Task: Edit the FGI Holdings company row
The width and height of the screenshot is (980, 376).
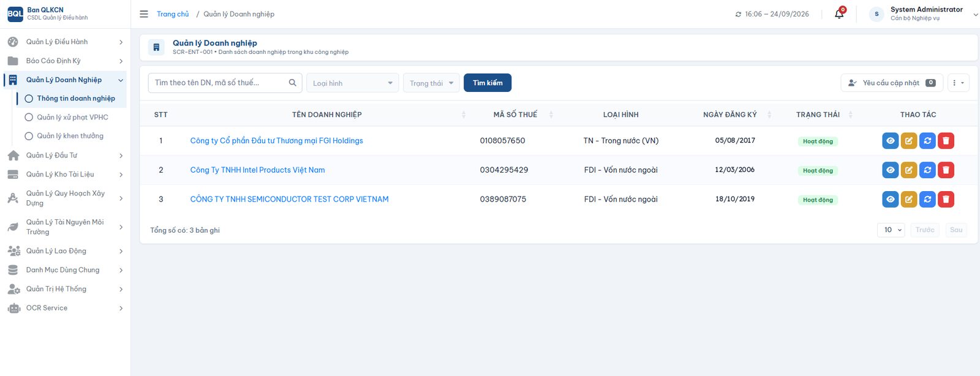Action: pos(909,141)
